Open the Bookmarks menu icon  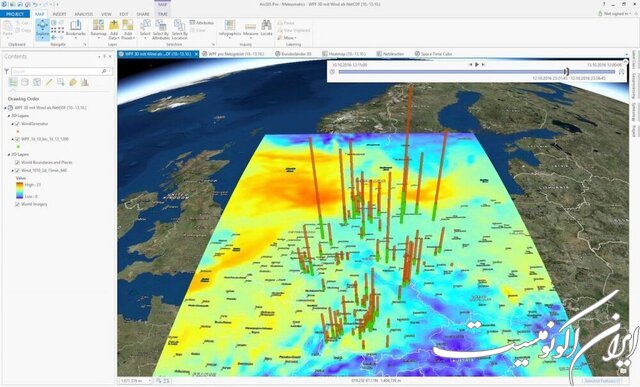point(76,28)
